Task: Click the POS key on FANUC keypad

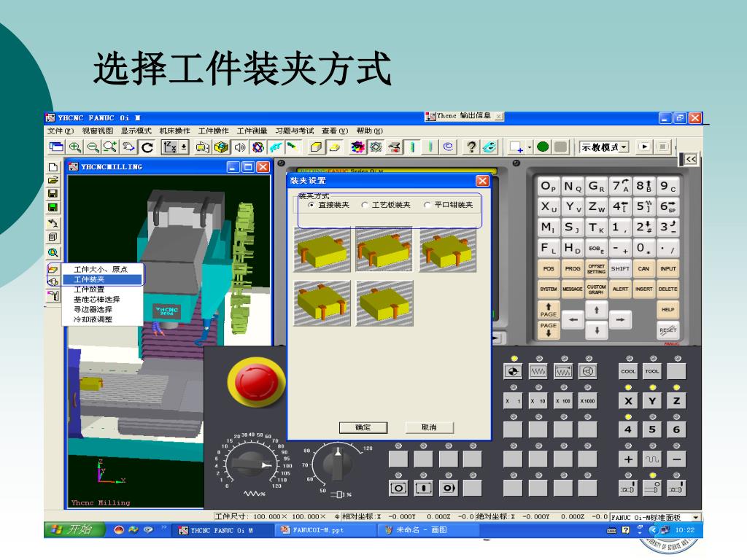Action: point(549,269)
